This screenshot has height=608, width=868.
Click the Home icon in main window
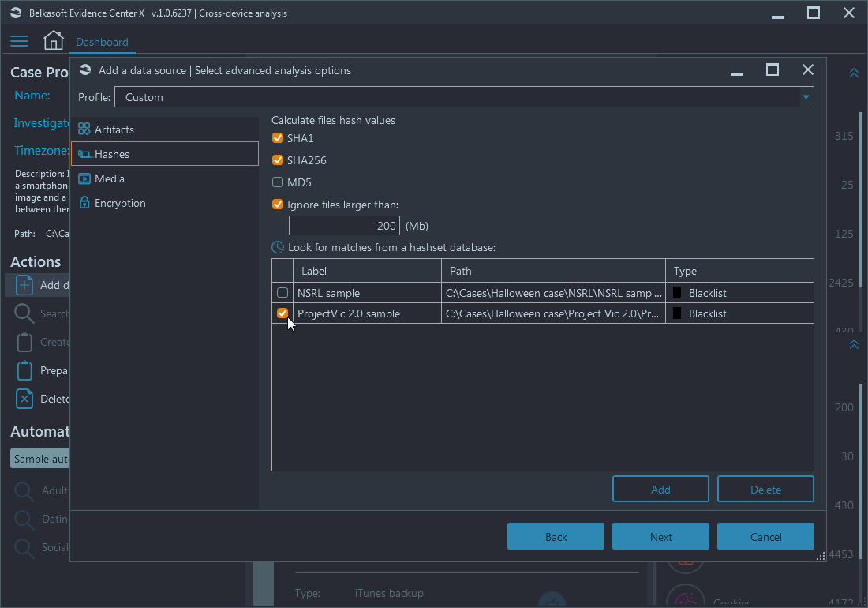[x=53, y=40]
